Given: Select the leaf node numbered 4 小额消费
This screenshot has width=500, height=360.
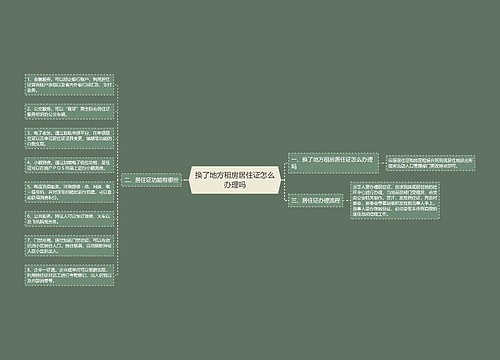Looking at the screenshot, I should coord(69,165).
